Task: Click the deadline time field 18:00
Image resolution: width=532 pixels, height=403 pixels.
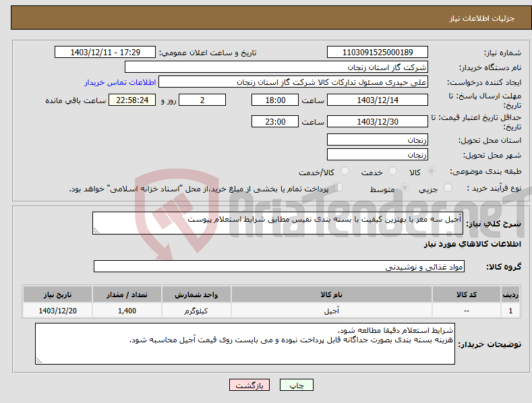Action: [x=275, y=100]
